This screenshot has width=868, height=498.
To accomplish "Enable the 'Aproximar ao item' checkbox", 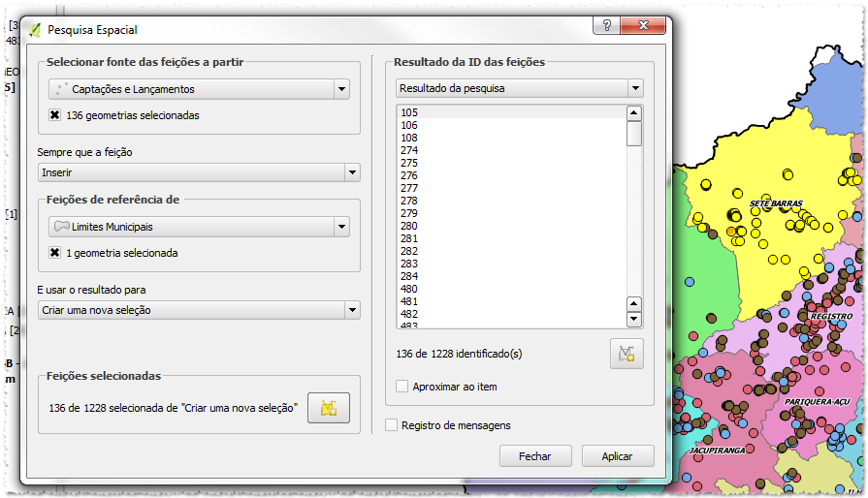I will click(402, 387).
